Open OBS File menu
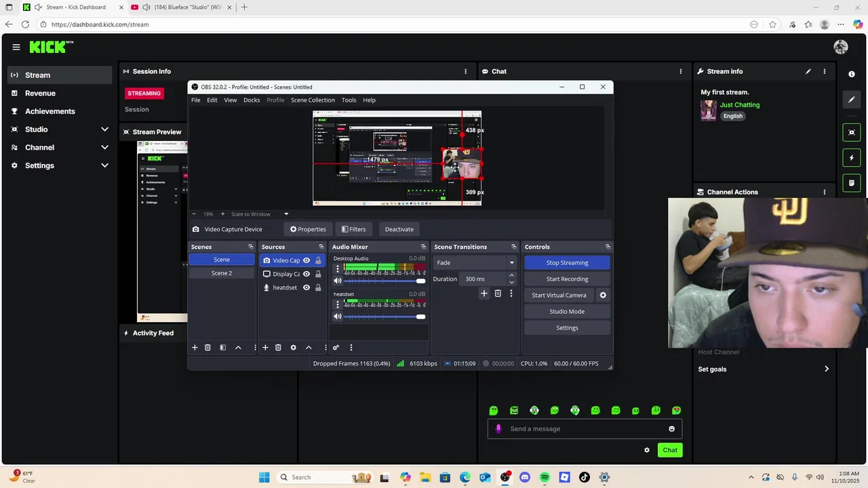This screenshot has height=488, width=868. coord(195,100)
